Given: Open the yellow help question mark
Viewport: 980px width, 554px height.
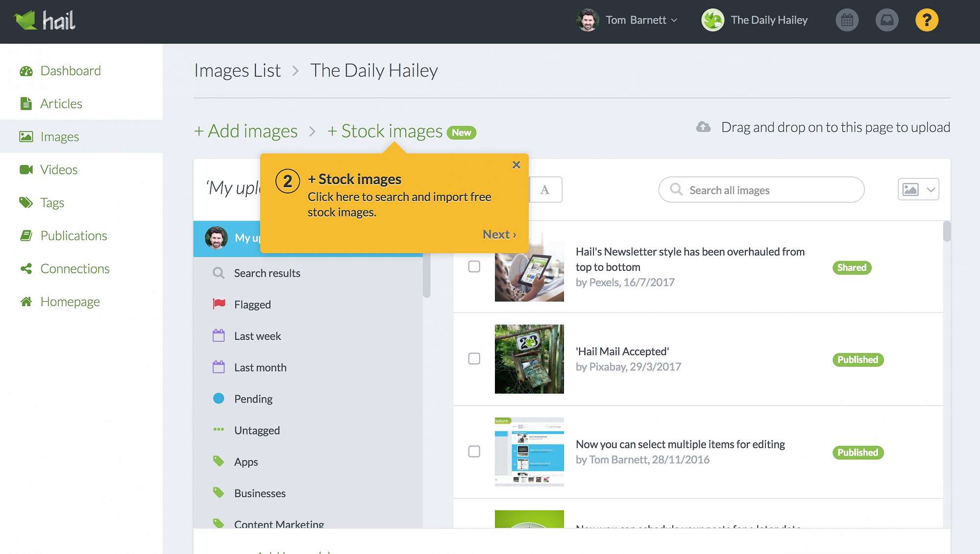Looking at the screenshot, I should (x=926, y=20).
